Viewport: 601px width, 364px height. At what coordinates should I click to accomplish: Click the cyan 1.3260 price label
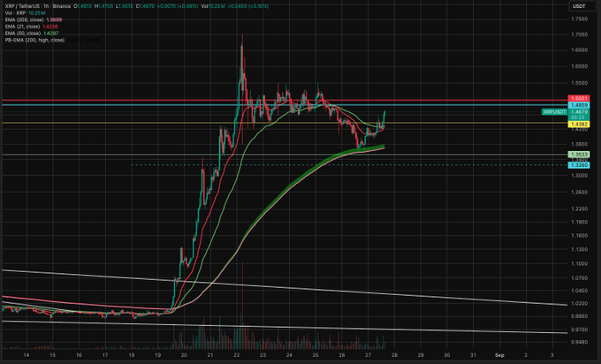pyautogui.click(x=579, y=165)
